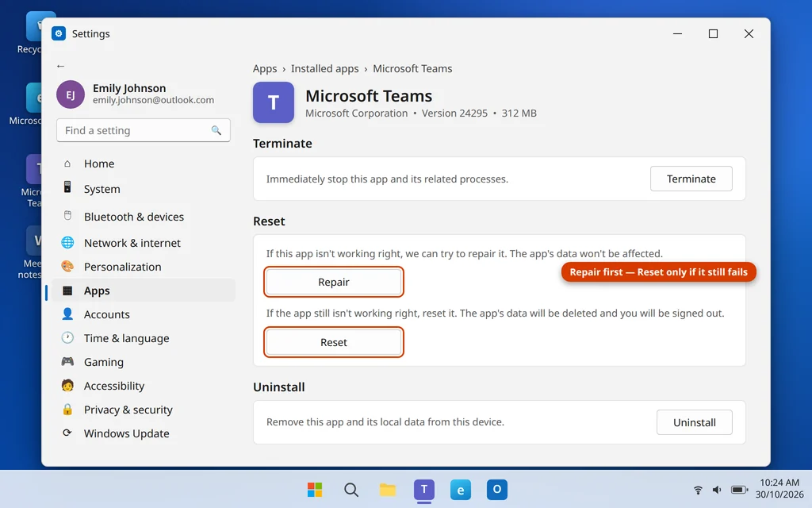812x508 pixels.
Task: Click the Microsoft Corporation publisher text
Action: [356, 113]
